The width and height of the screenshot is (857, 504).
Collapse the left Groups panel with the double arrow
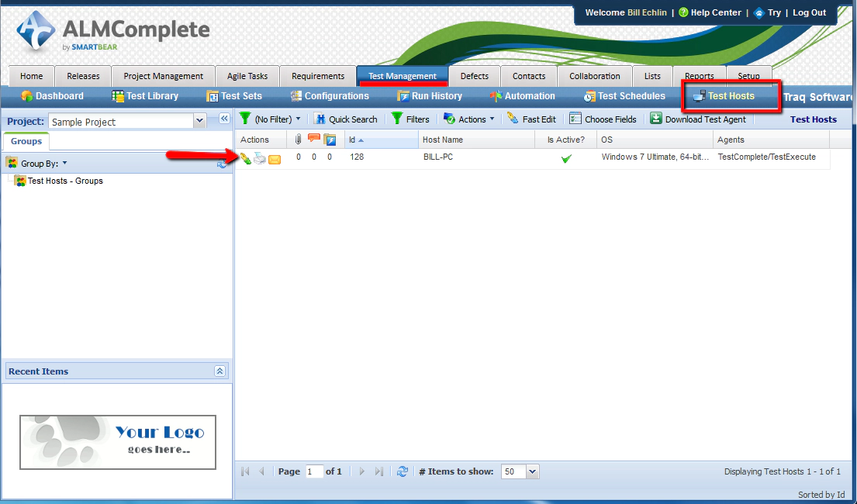coord(224,119)
